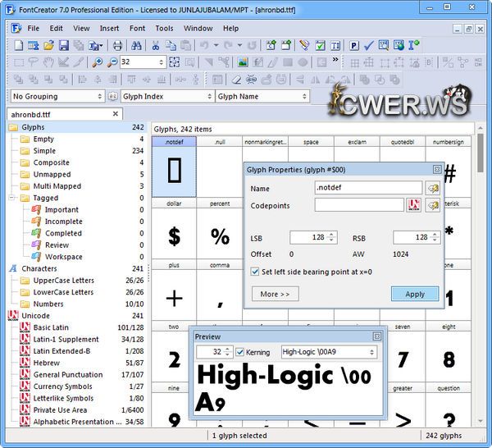The image size is (492, 448).
Task: Uncheck 'Set left side bearing point at x=0'
Action: 255,271
